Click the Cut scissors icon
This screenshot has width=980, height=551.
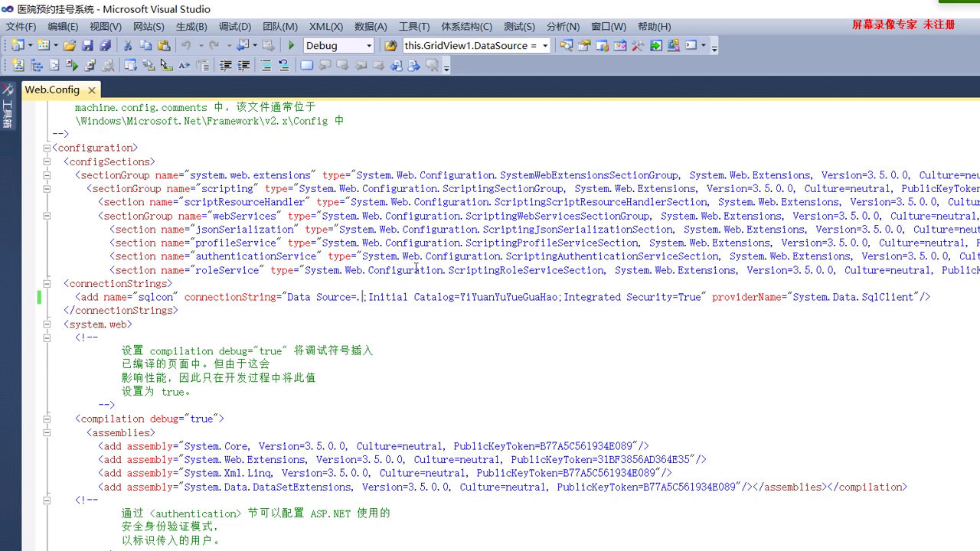pyautogui.click(x=128, y=46)
